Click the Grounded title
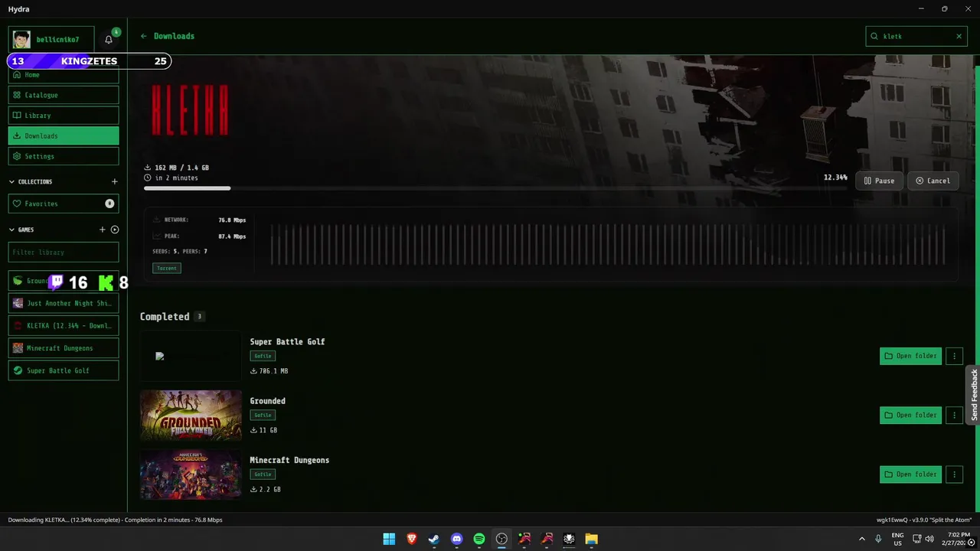 pyautogui.click(x=267, y=401)
